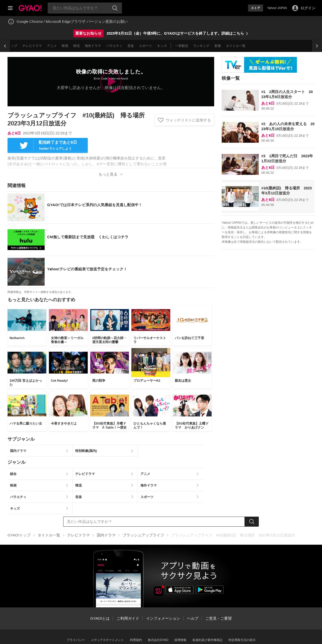Open パンを訪ねて三千里 recommendation card

(192, 326)
